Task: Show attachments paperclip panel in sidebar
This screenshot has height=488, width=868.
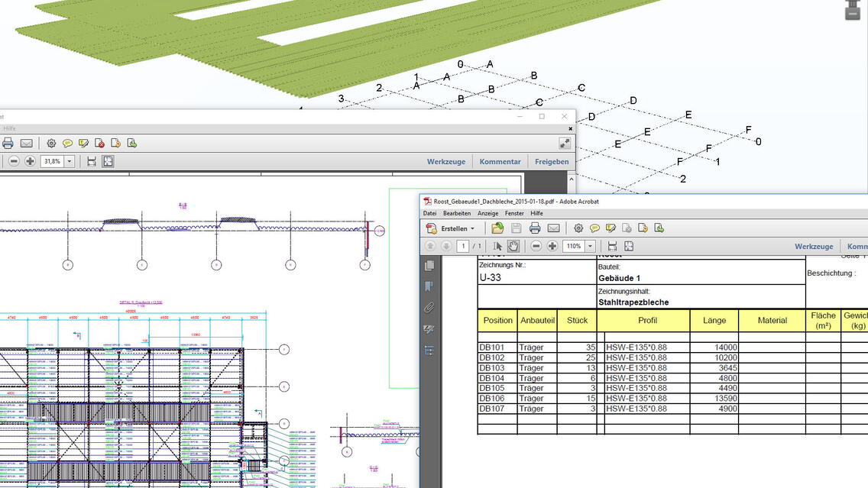Action: pos(429,308)
